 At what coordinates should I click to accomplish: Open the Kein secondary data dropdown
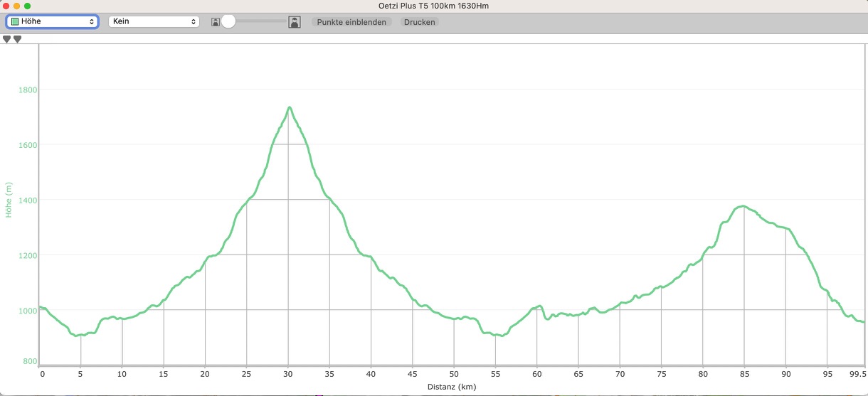coord(153,22)
